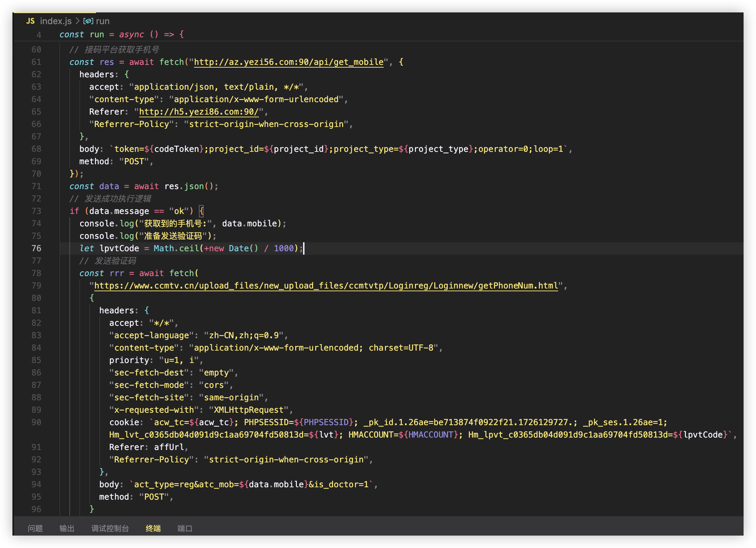
Task: Click the breadcrumb chevron after index.js
Action: pyautogui.click(x=77, y=21)
